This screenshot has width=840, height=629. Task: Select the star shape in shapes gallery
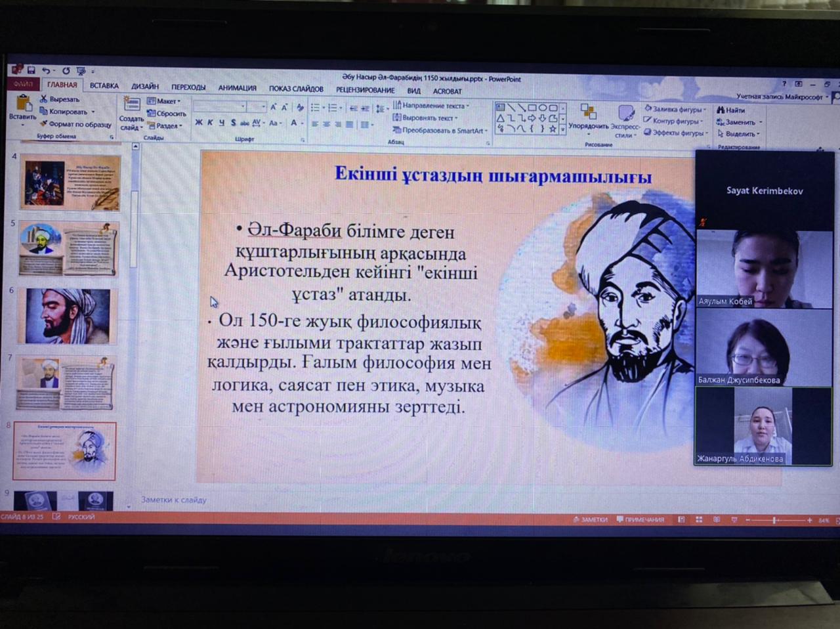553,129
